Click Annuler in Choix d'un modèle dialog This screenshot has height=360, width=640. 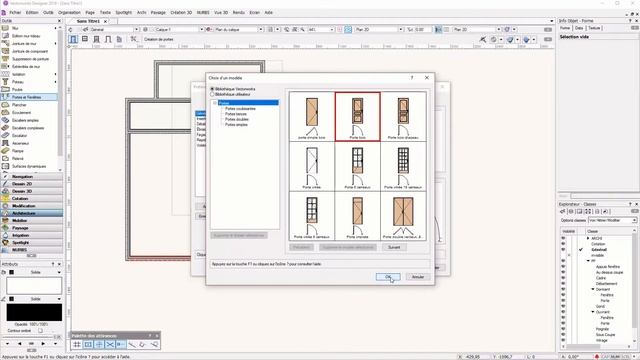click(x=418, y=277)
